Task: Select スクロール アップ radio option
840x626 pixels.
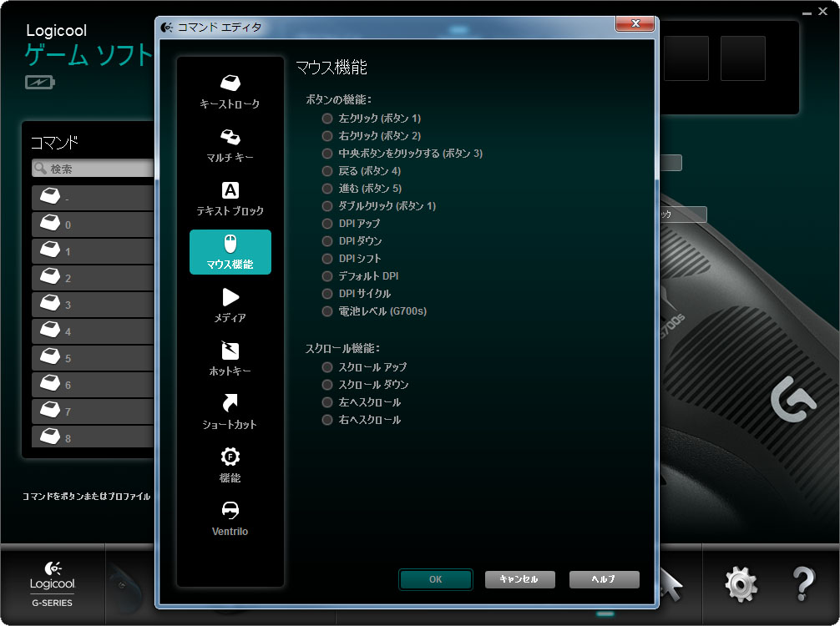Action: click(327, 367)
